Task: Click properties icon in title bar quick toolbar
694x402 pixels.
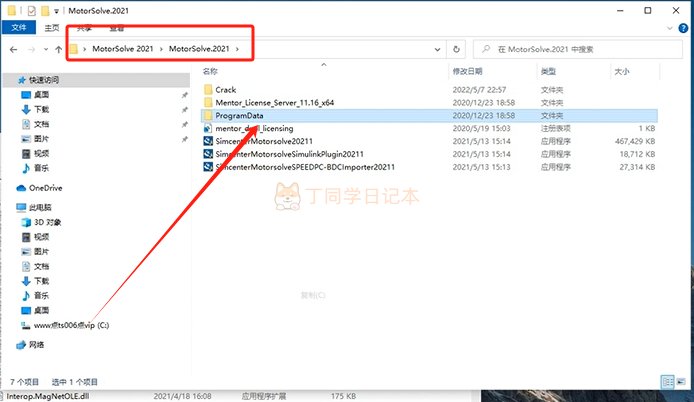Action: coord(31,11)
